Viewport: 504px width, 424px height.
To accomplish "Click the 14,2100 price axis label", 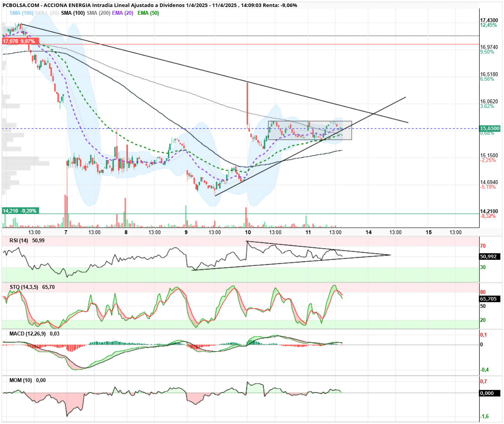I will (x=489, y=212).
